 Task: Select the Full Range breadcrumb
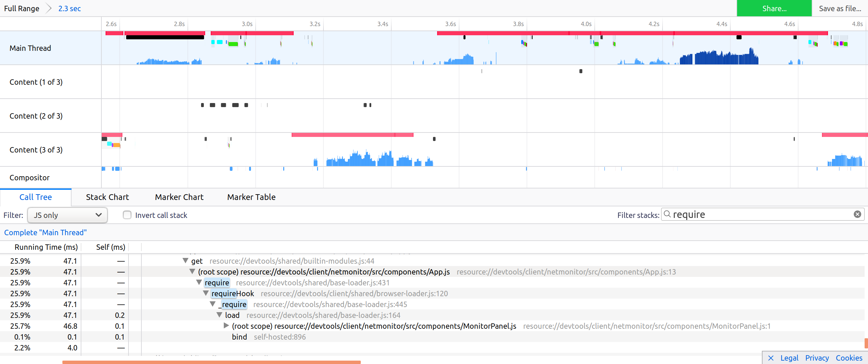pos(21,8)
